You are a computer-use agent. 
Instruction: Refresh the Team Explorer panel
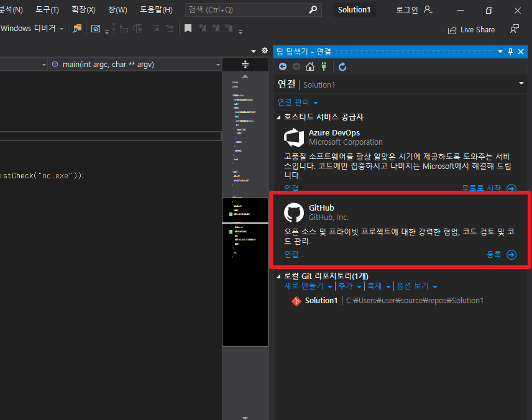(x=342, y=67)
